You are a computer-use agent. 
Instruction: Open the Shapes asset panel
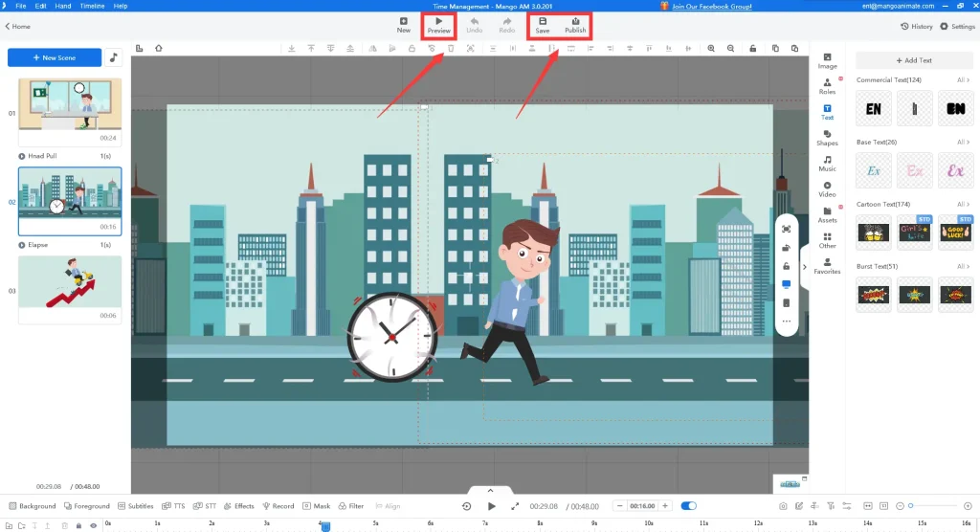[x=827, y=138]
